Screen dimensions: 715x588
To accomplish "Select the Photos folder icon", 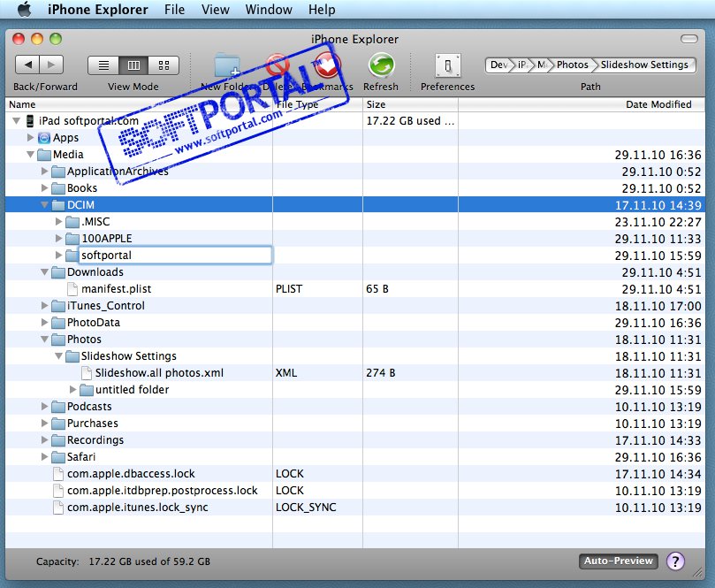I will point(58,340).
